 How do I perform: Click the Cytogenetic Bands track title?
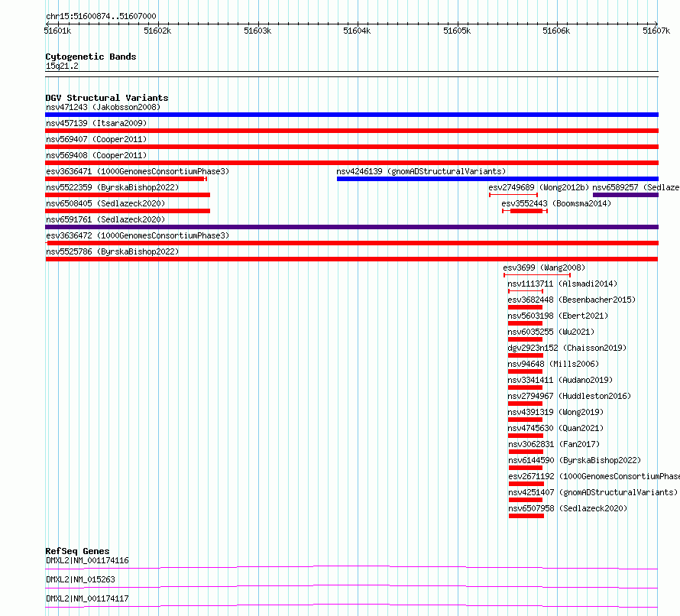pyautogui.click(x=91, y=57)
